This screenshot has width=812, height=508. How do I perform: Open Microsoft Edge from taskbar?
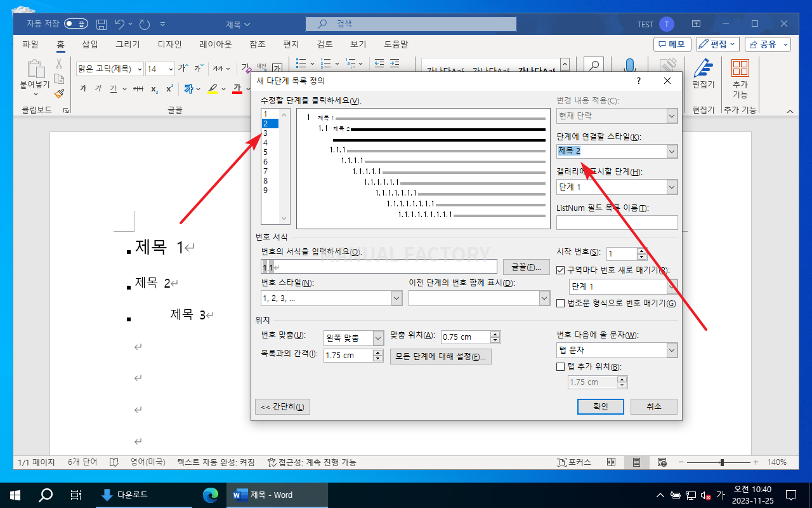tap(210, 495)
